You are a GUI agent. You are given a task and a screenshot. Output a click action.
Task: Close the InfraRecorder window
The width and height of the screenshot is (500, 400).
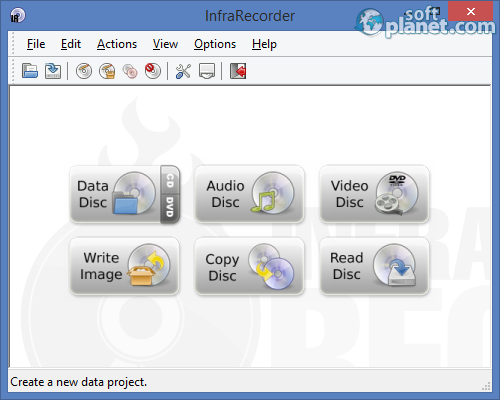[x=470, y=11]
